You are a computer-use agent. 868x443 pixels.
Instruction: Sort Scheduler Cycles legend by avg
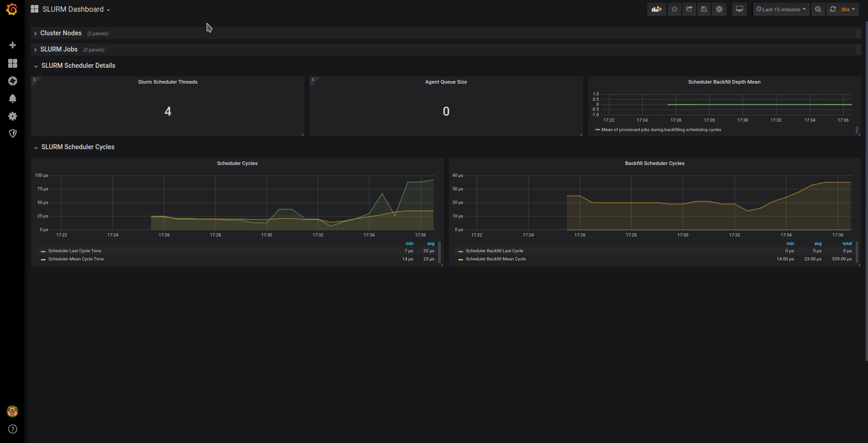430,244
